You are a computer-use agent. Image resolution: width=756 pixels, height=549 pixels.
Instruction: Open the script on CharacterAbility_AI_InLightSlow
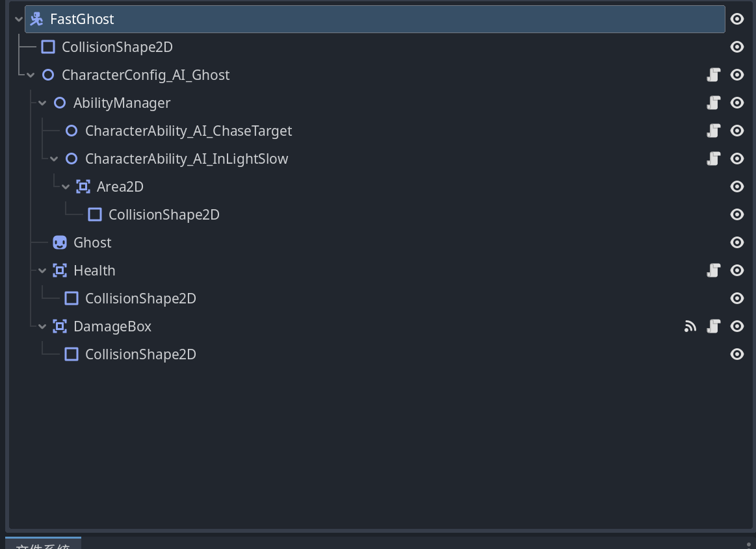pos(714,159)
